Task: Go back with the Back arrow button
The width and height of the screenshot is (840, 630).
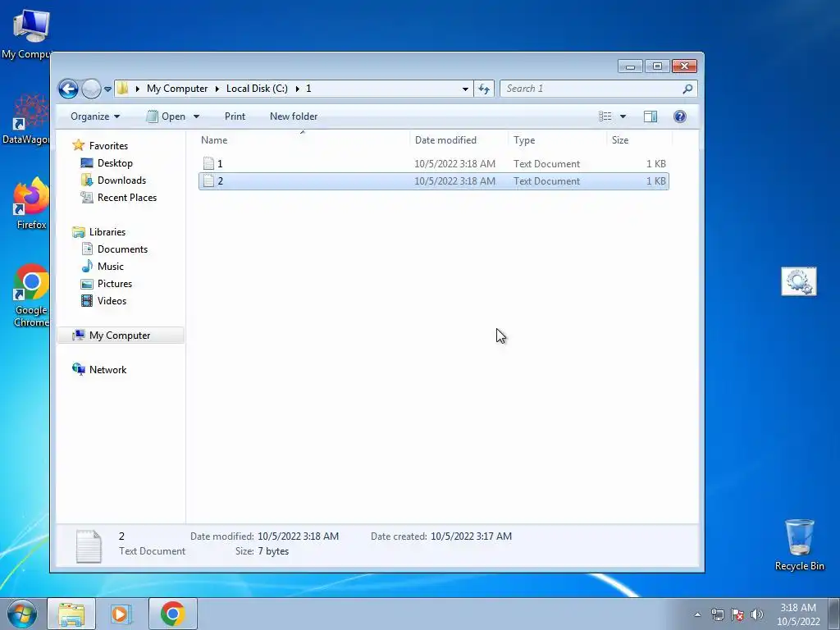Action: click(68, 89)
